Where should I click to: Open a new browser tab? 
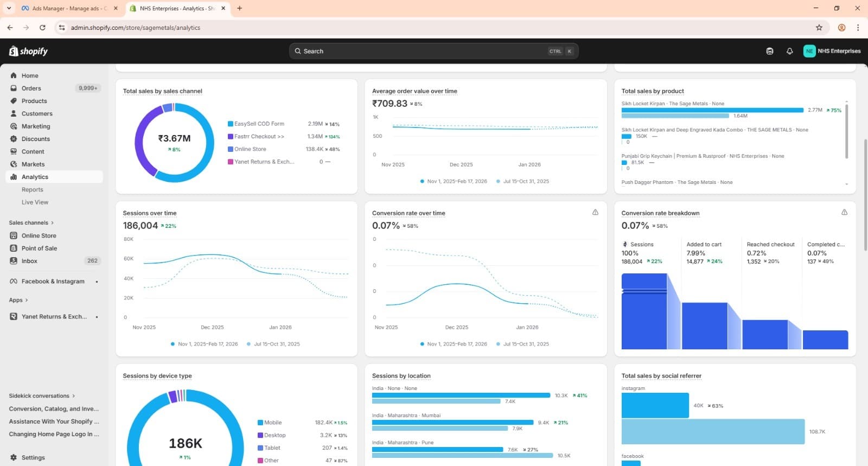240,8
